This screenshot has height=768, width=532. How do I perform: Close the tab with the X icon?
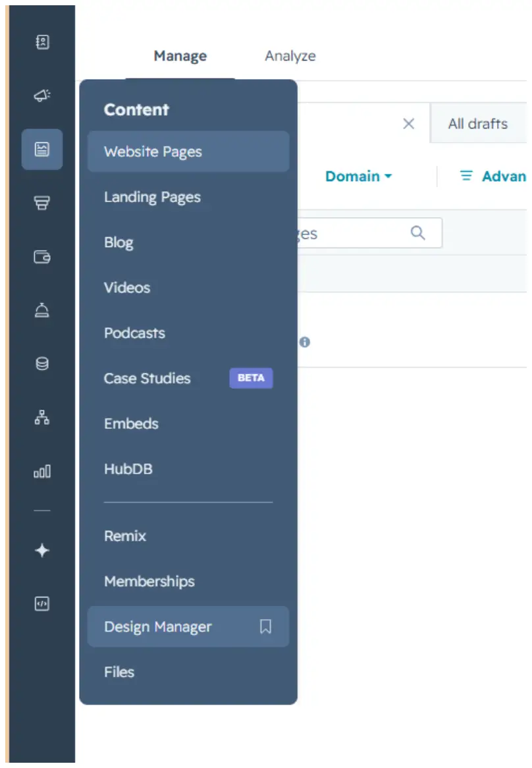pos(409,123)
